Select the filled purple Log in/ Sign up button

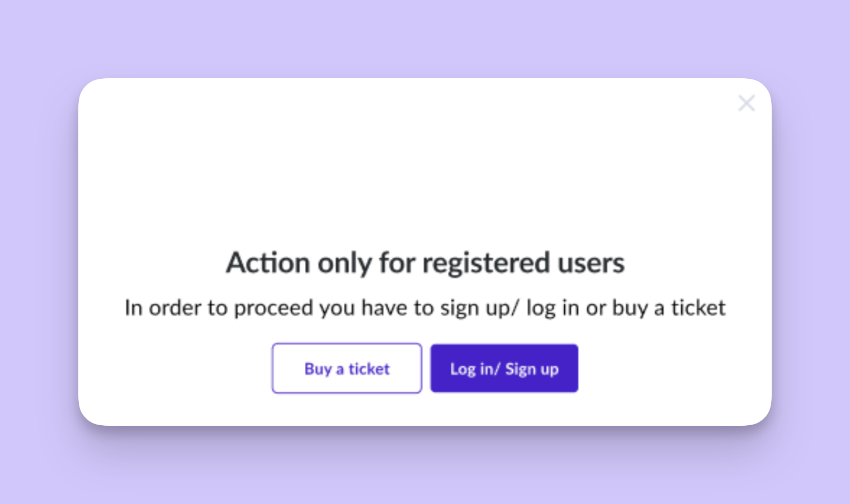click(504, 368)
